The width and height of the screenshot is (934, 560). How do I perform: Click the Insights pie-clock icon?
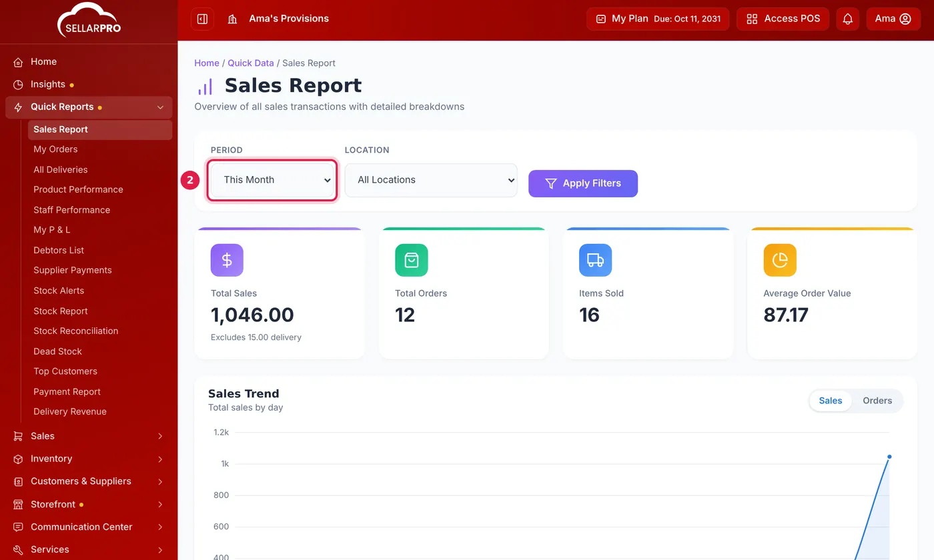pyautogui.click(x=18, y=85)
